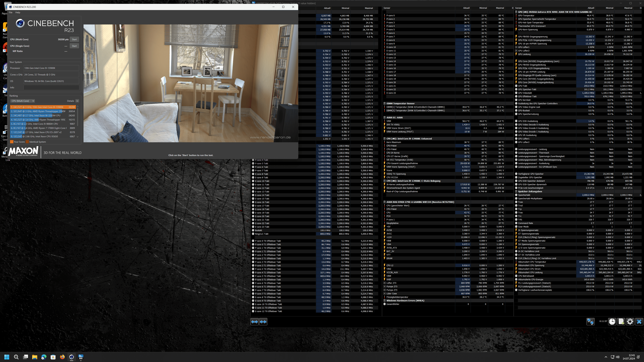Click Your Score orange legend swatch

point(12,142)
